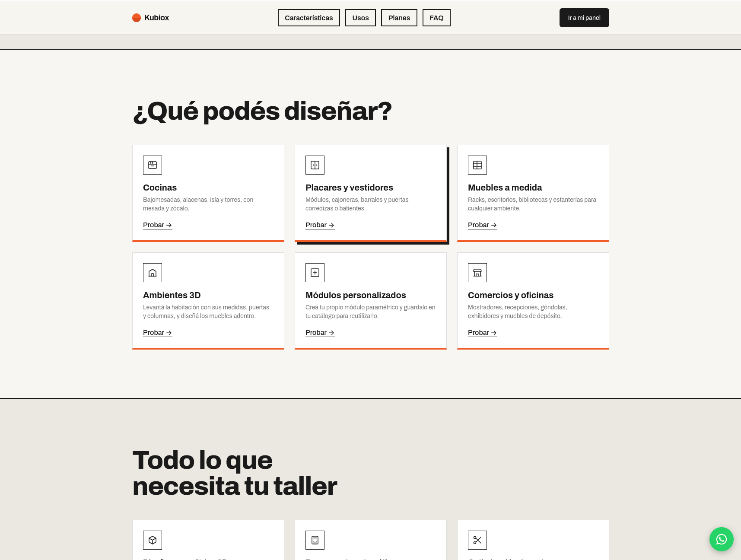Screen dimensions: 741x560
Task: Click the Muebles a medida grid icon
Action: tap(477, 165)
